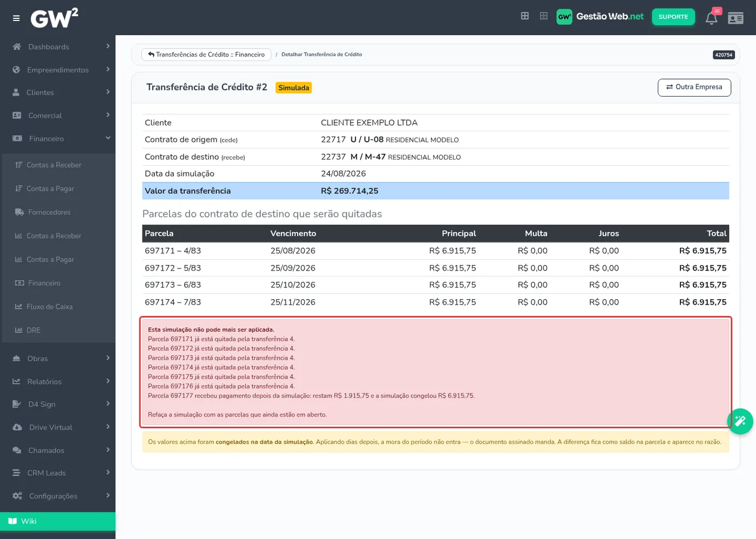Go back to Transferências de Crédito :: Financeiro

point(206,55)
